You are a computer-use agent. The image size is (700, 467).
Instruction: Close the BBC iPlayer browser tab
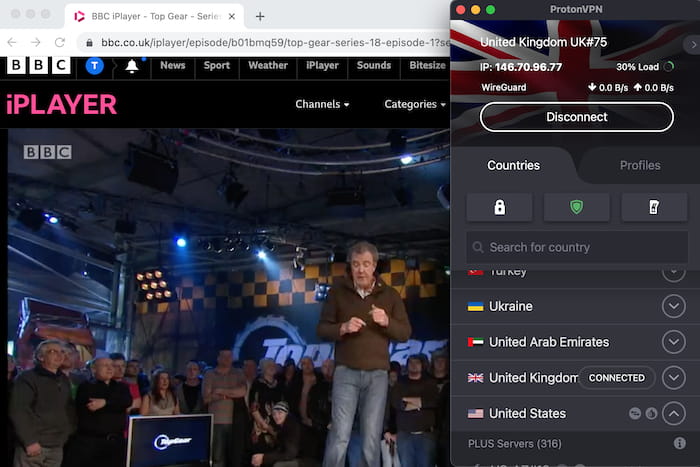[232, 17]
